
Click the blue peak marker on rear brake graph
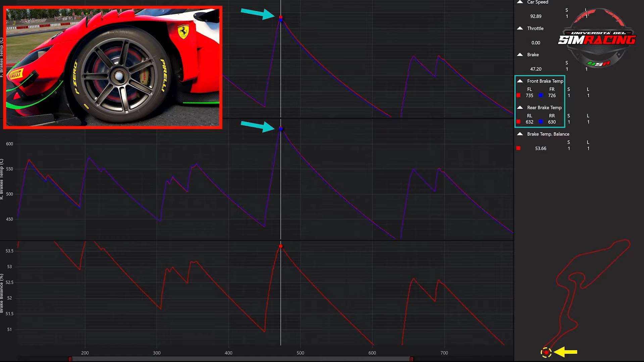(x=281, y=129)
